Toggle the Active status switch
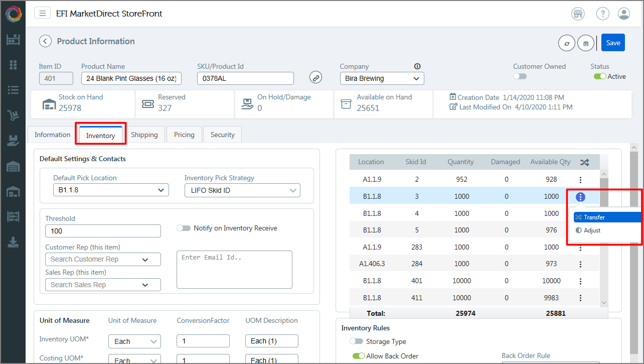Screen dimensions: 644x364 [600, 76]
